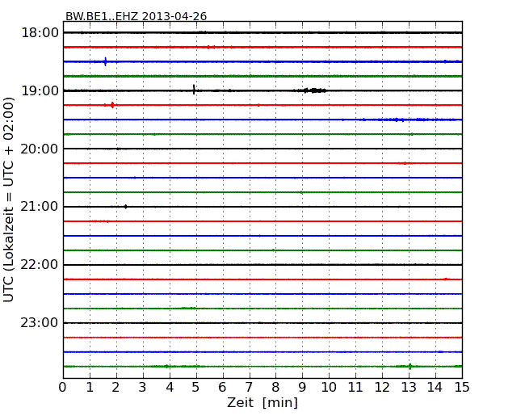Click the 13 minute tick label

pyautogui.click(x=409, y=388)
